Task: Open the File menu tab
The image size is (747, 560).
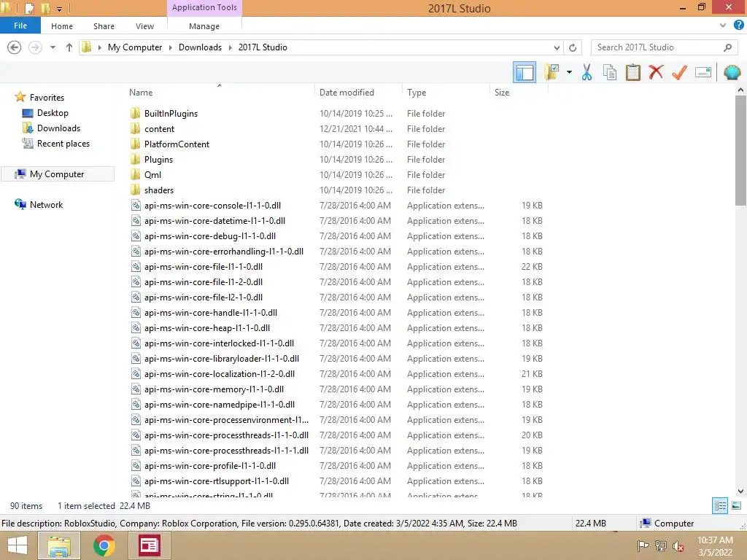Action: coord(20,26)
